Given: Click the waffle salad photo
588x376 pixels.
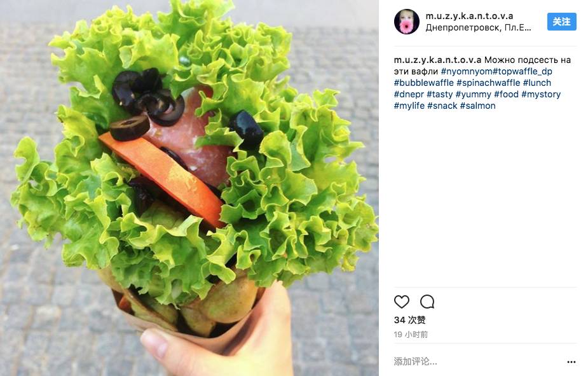Looking at the screenshot, I should (x=189, y=188).
